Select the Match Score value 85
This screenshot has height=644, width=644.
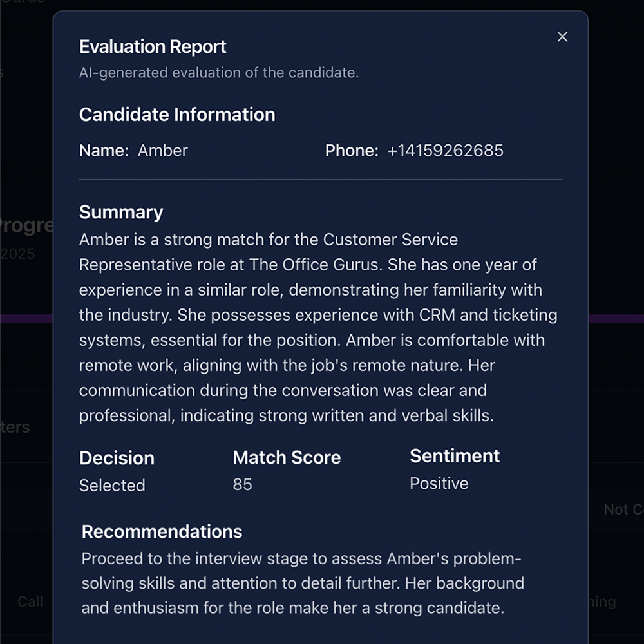[x=242, y=484]
